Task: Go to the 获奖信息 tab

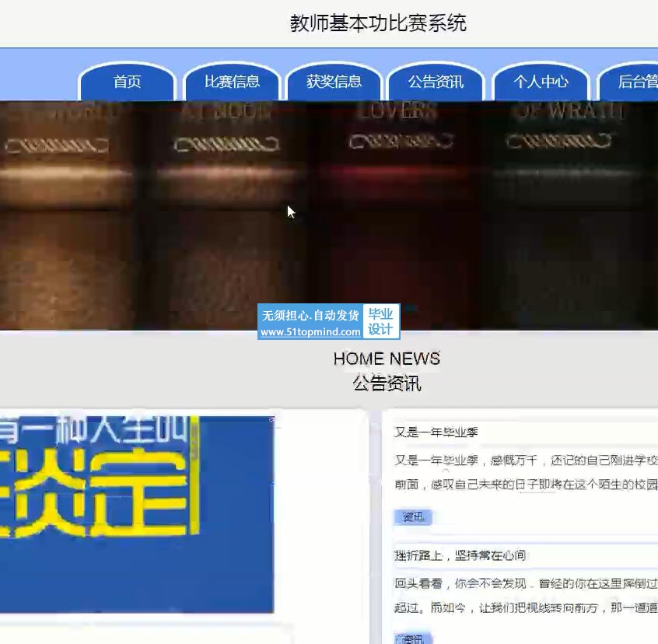Action: [334, 82]
